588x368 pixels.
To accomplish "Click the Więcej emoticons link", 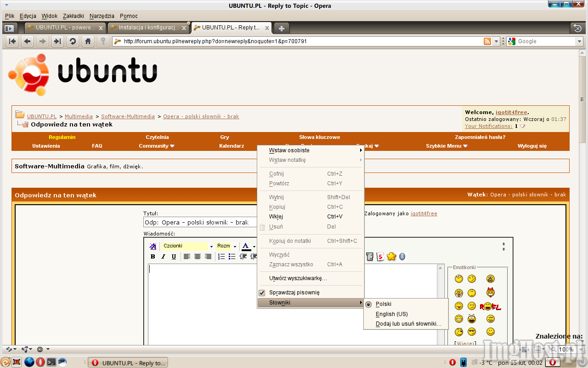I will pos(465,343).
